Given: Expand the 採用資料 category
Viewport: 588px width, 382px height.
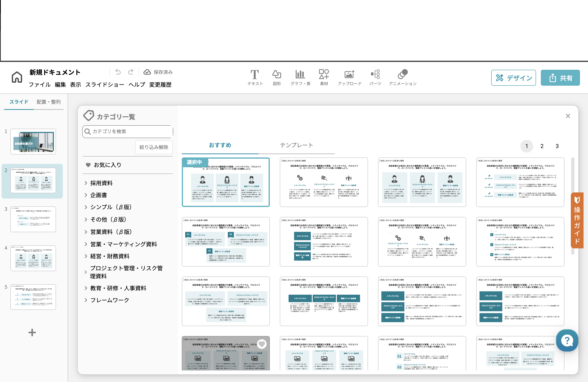Looking at the screenshot, I should coord(101,183).
